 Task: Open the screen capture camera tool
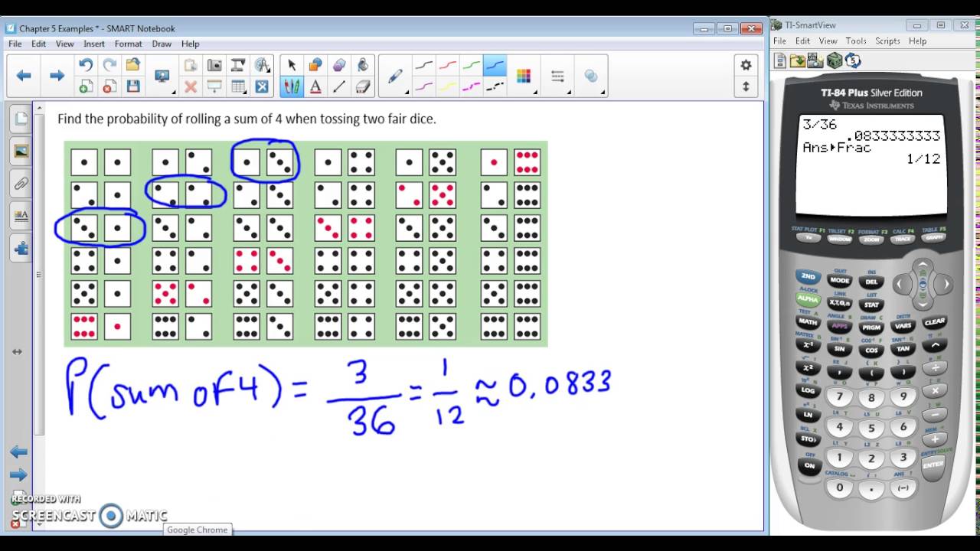coord(214,65)
